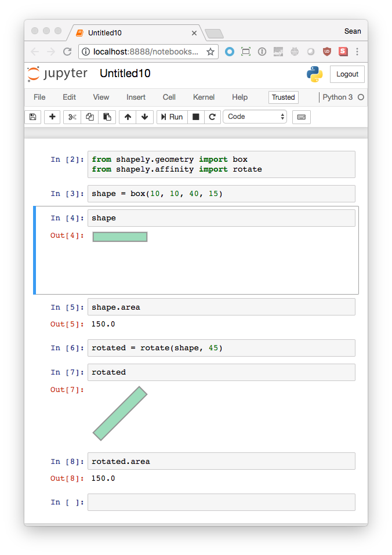Save the notebook via the save icon
This screenshot has width=392, height=555.
32,117
